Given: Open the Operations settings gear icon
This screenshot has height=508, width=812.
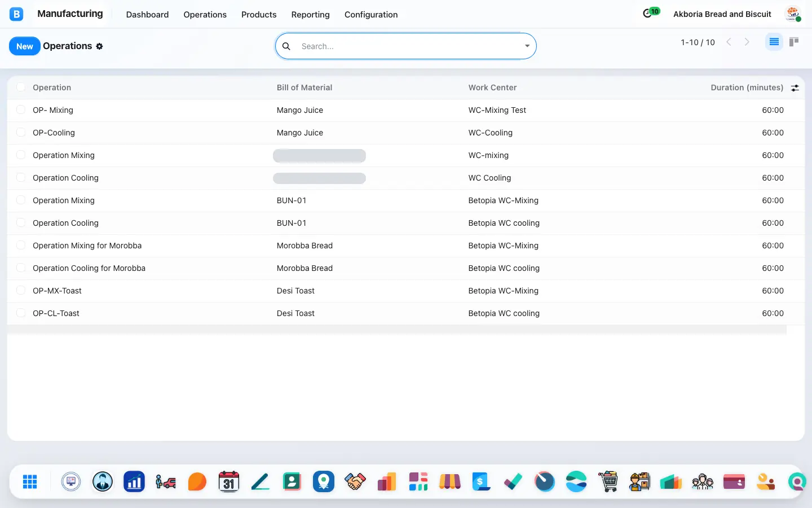Looking at the screenshot, I should [99, 46].
